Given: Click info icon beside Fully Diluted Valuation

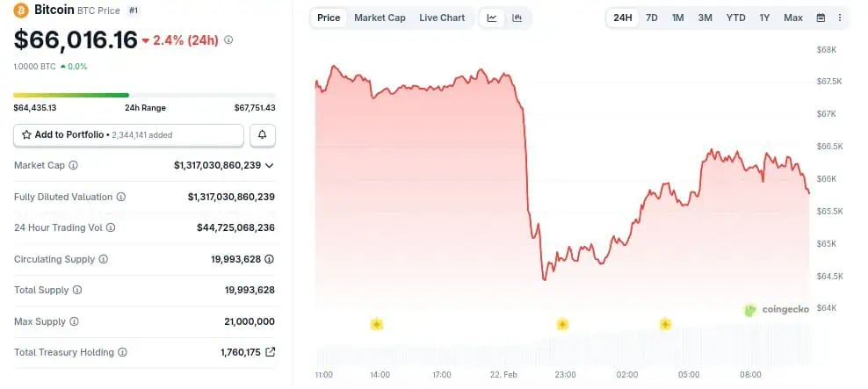Looking at the screenshot, I should pos(121,198).
